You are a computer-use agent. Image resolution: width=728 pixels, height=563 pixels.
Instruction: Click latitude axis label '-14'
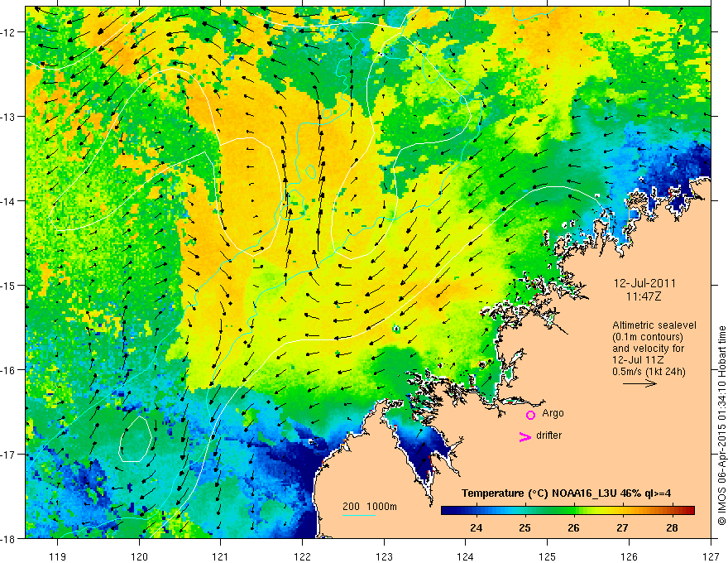point(9,201)
